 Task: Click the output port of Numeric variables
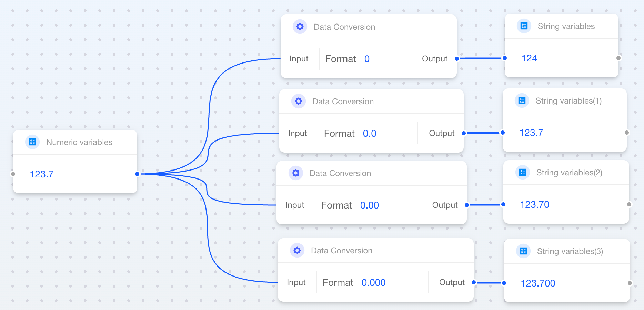pos(137,174)
